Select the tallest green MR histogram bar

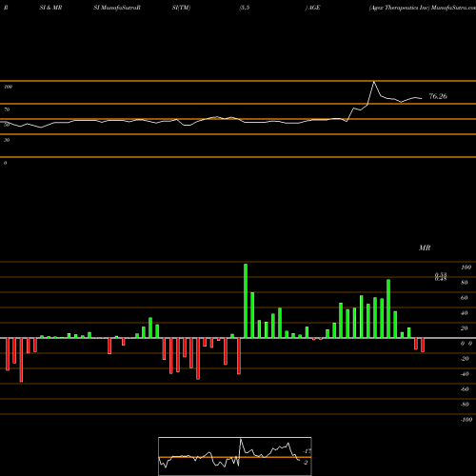point(246,301)
